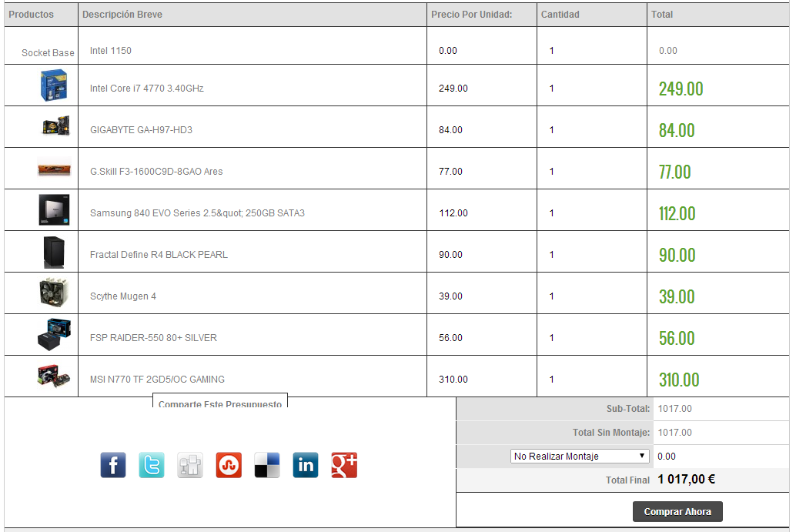Screen dimensions: 796x532
Task: Click the MSI N770 TF 2GD5/OC GAMING name
Action: [157, 380]
